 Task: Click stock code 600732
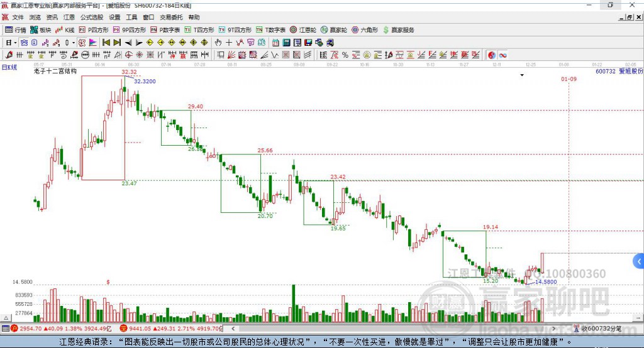click(x=606, y=72)
